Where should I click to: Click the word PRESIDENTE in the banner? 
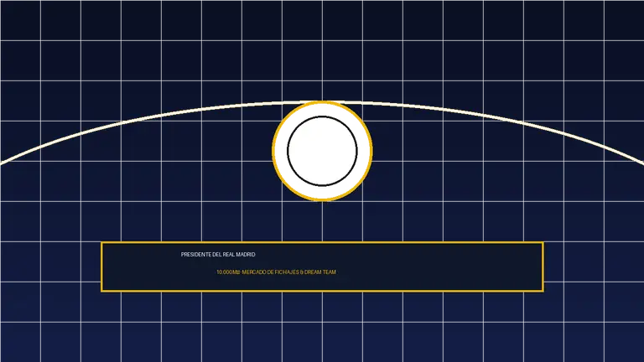pyautogui.click(x=196, y=255)
